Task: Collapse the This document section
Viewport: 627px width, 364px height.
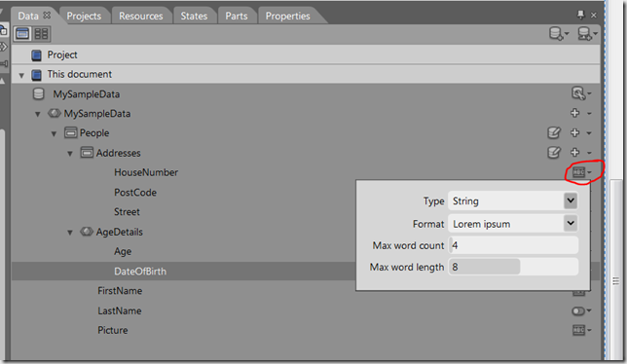Action: point(21,75)
